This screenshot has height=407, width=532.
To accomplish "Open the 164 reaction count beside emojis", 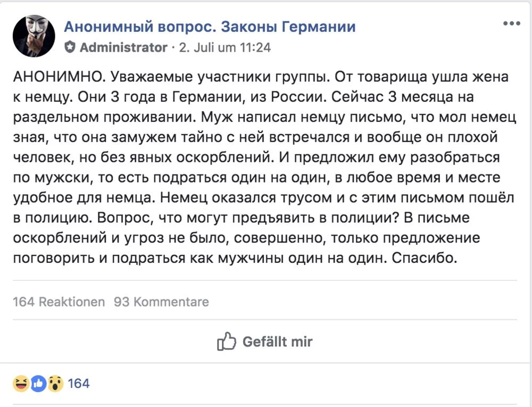I will pos(79,383).
